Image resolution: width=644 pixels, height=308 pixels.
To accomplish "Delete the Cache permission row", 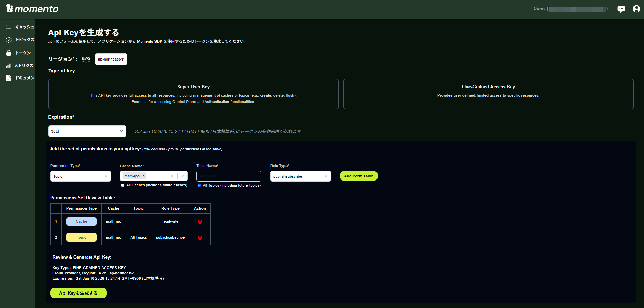I will coord(200,221).
